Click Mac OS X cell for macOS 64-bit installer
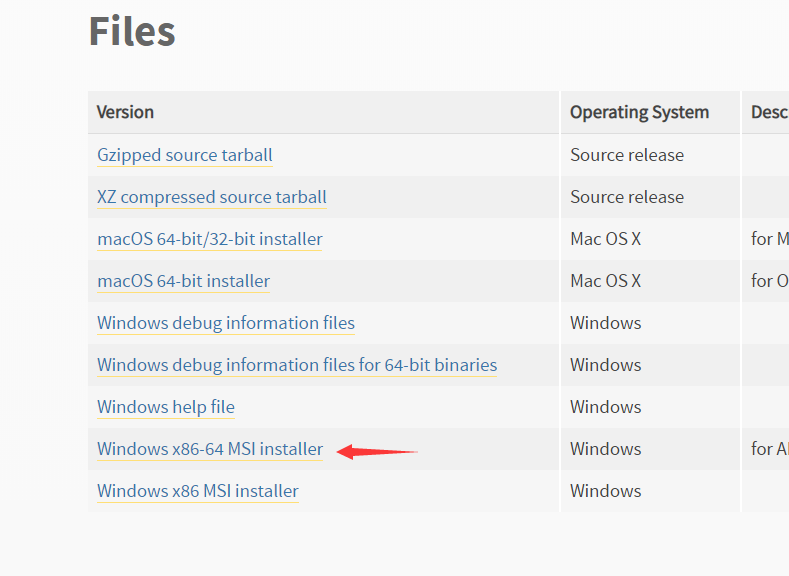 point(605,281)
